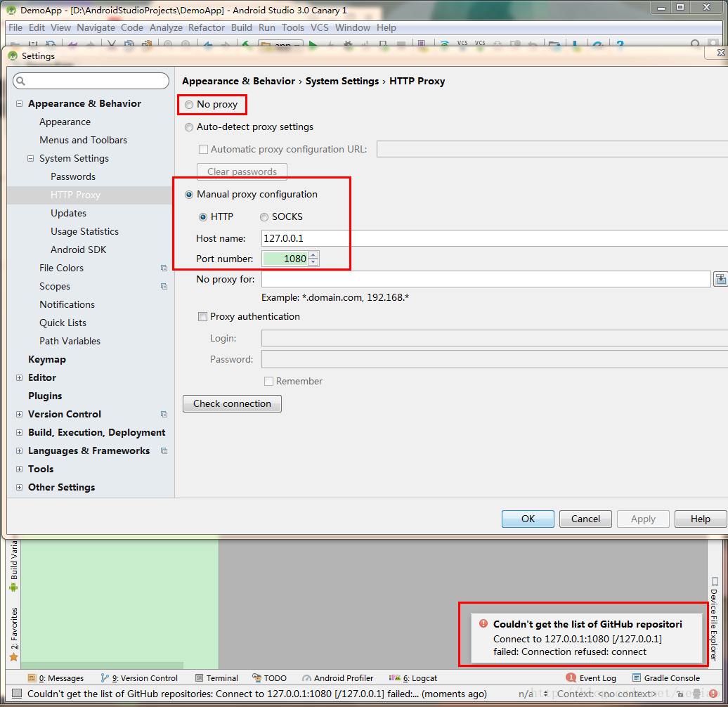This screenshot has height=707, width=728.
Task: Click the Port number field showing 1080
Action: [285, 259]
